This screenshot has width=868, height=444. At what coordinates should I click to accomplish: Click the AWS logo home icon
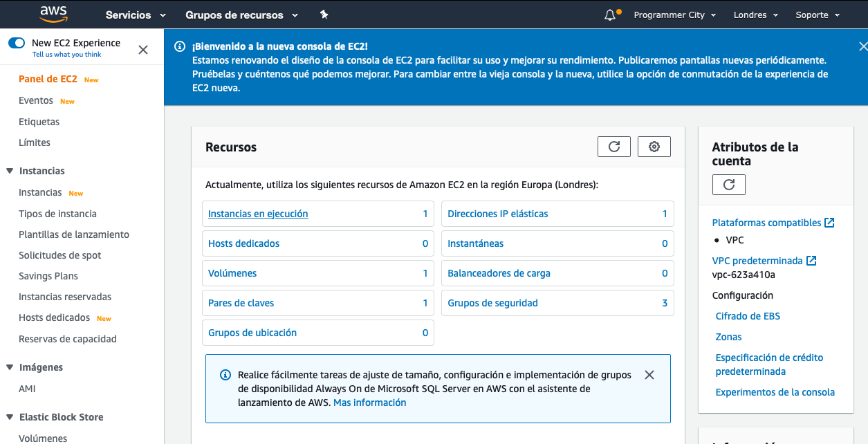point(53,14)
